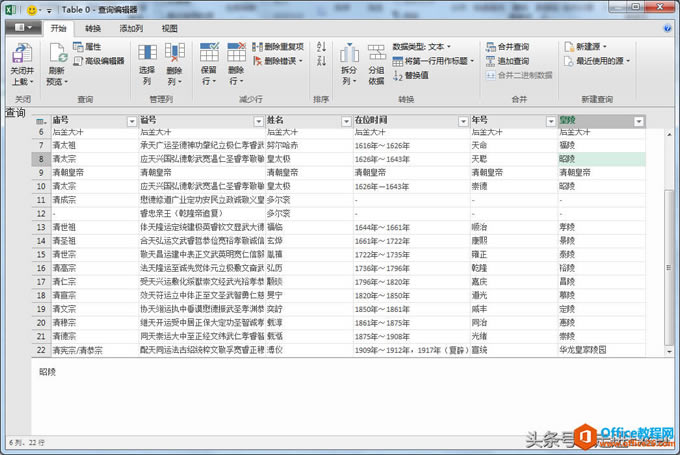Open the 高级编辑器 advanced editor
This screenshot has width=680, height=455.
click(x=98, y=61)
